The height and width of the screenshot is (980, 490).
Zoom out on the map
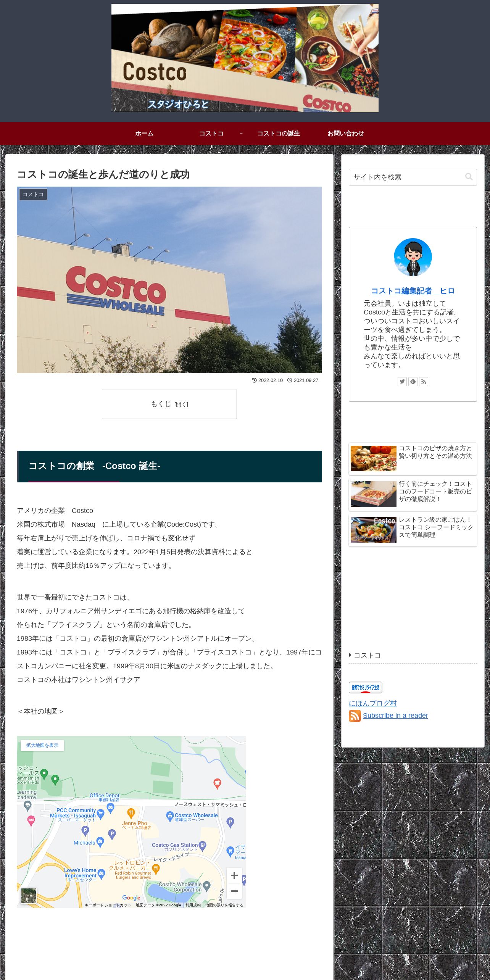tap(234, 891)
